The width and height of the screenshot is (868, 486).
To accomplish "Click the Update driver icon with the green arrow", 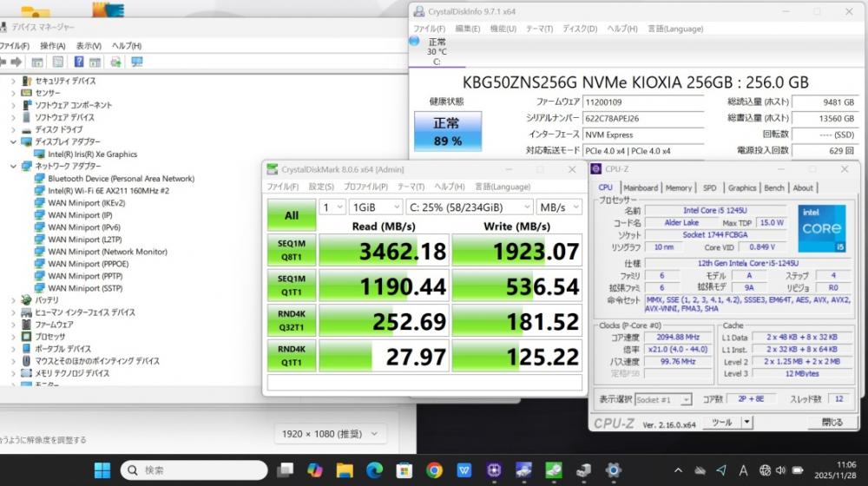I will (115, 62).
